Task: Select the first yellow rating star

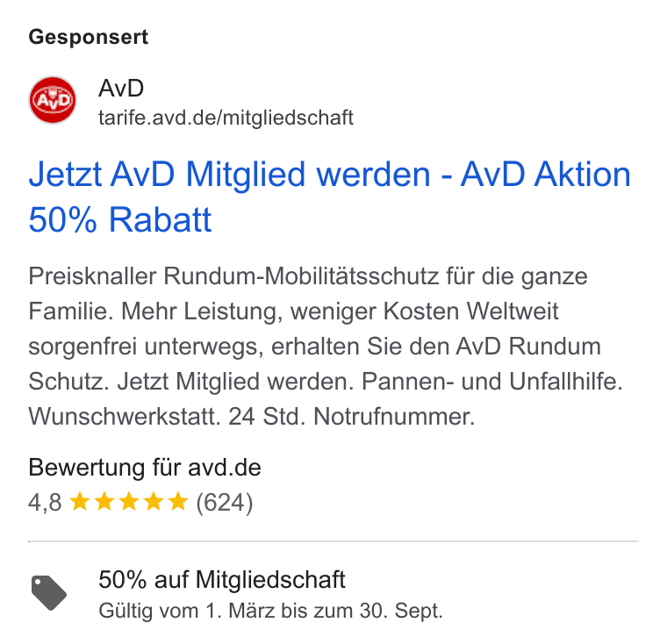Action: pos(79,501)
